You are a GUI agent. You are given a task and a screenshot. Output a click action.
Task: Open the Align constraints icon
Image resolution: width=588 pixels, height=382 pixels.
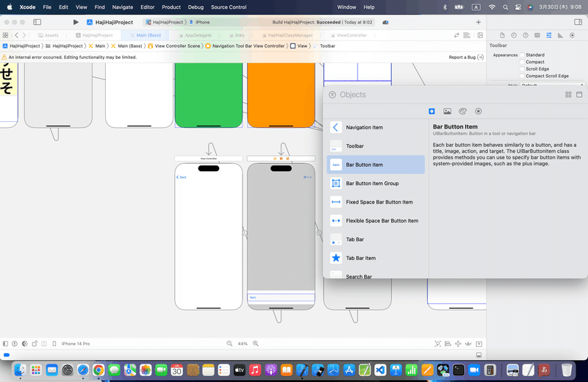tap(448, 344)
